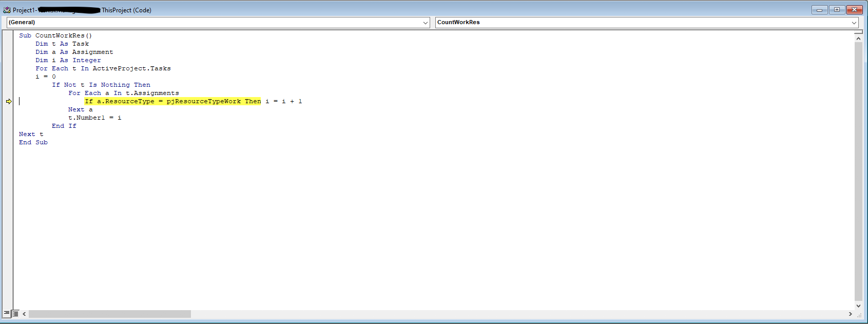This screenshot has height=324, width=868.
Task: Restore the code window size
Action: [x=837, y=10]
